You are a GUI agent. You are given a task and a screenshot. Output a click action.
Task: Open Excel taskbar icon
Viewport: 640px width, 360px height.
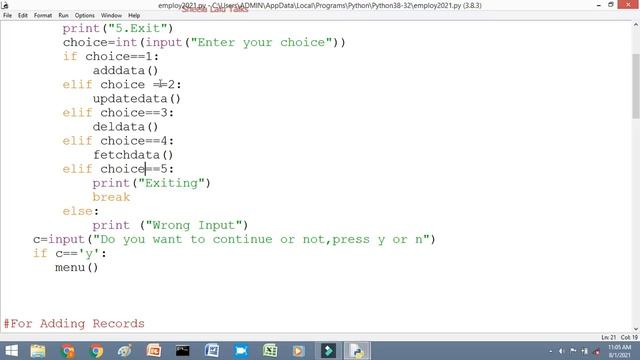270,351
